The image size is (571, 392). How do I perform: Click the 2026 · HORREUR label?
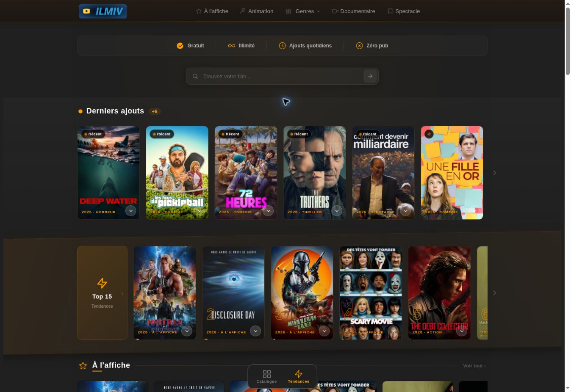(99, 212)
